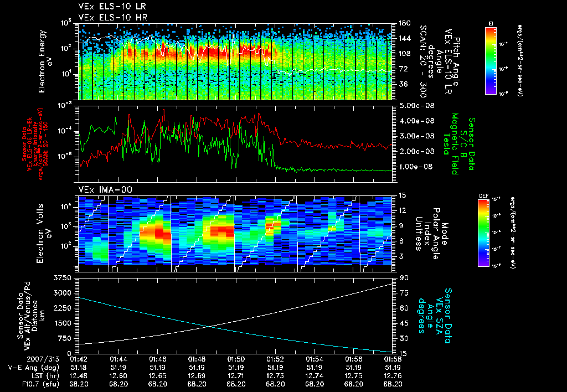Click the 01:48 time tick label

(197, 359)
